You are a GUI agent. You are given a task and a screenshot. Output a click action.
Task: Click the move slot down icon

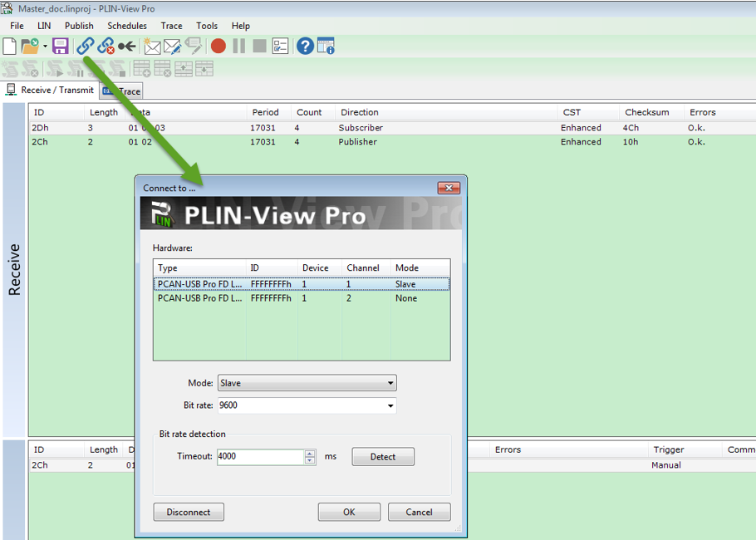click(x=204, y=69)
